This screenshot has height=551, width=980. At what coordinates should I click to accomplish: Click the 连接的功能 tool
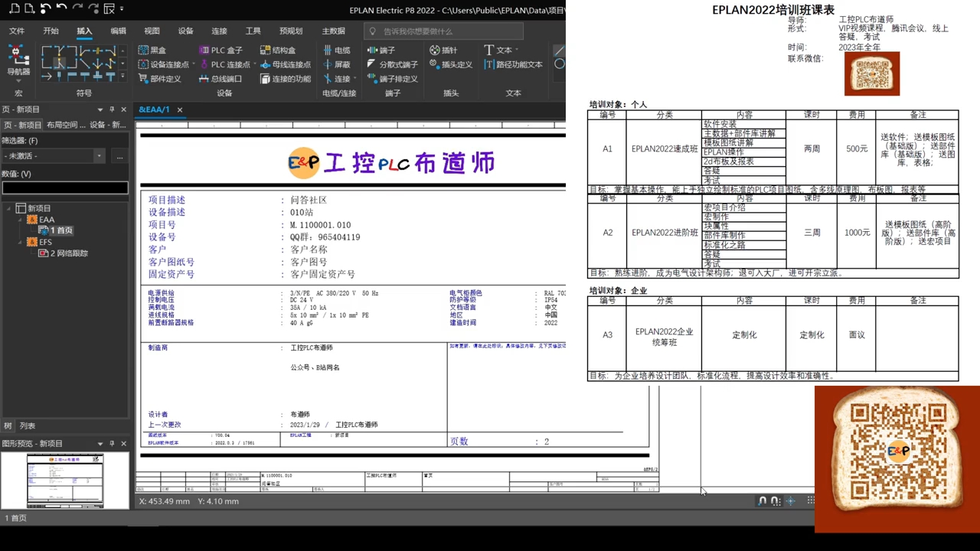coord(285,79)
